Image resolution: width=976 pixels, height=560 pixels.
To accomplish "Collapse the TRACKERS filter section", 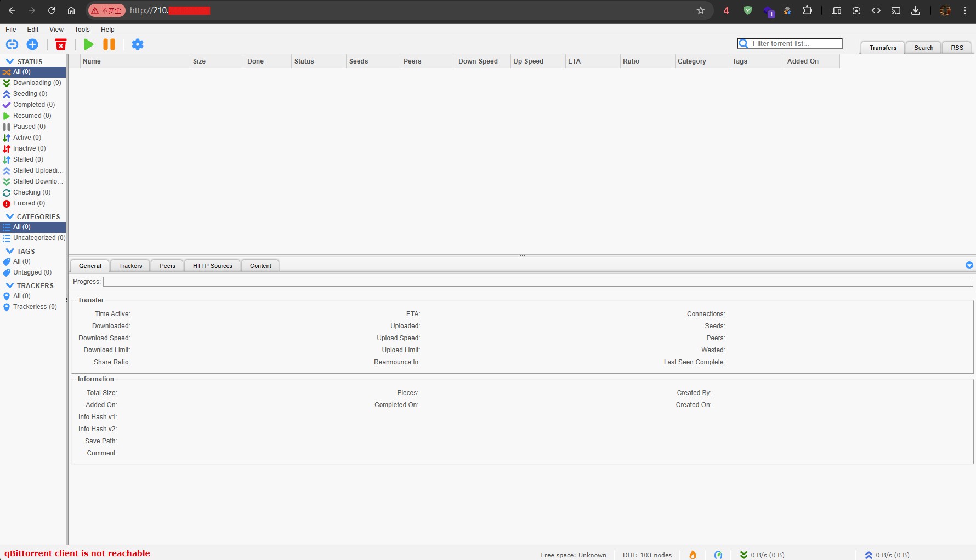I will (10, 285).
